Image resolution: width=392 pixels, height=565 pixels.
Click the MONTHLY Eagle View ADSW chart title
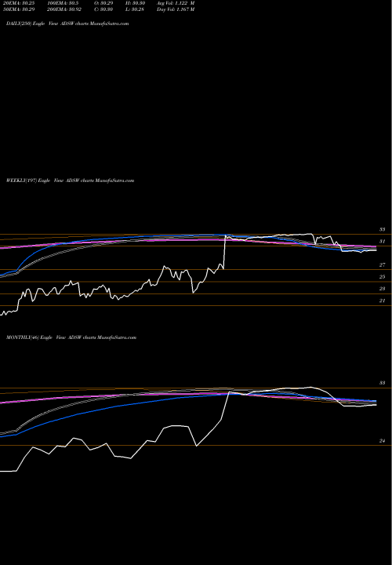71,337
